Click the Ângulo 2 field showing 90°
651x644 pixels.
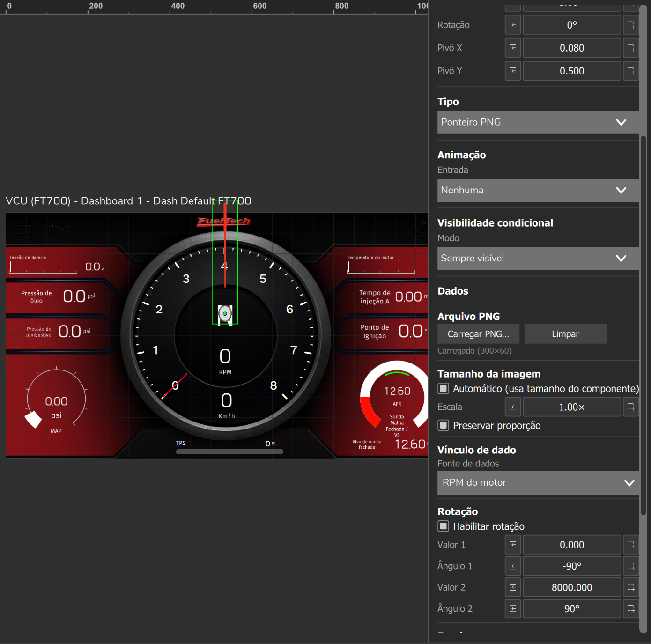click(572, 608)
